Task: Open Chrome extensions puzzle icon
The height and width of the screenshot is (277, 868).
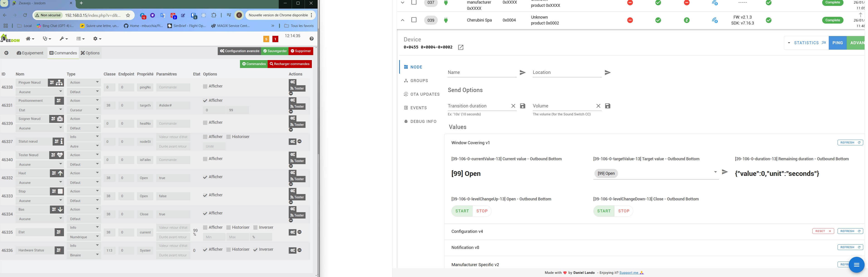Action: [x=214, y=15]
